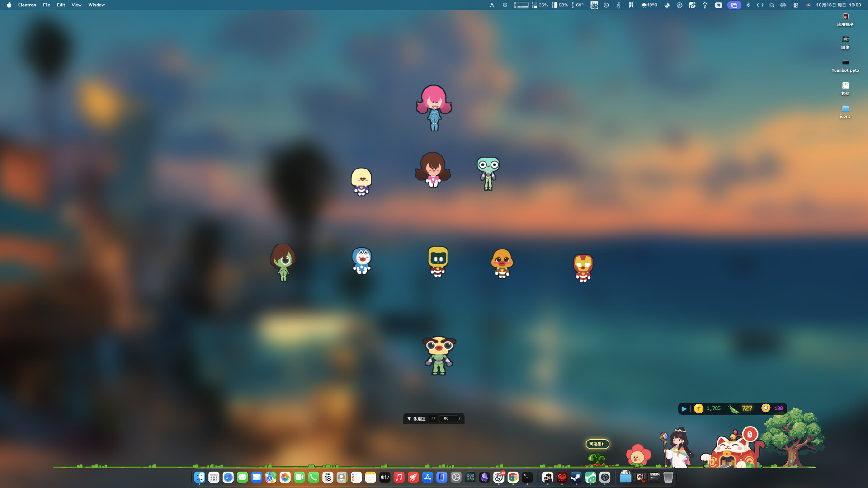The width and height of the screenshot is (868, 488).
Task: Click the mustached goggle-eyed character
Action: click(439, 355)
